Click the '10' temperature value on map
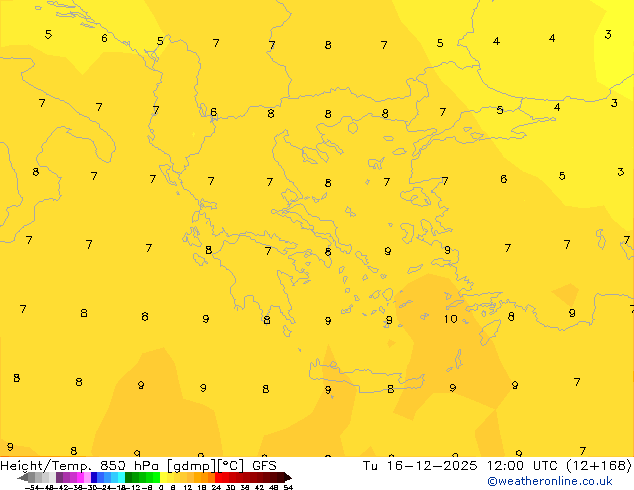 450,319
